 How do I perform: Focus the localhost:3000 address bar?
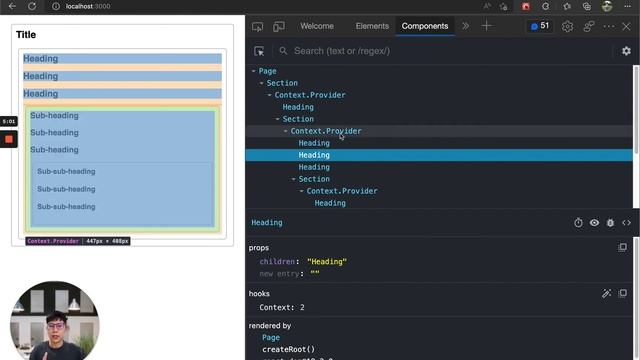(x=88, y=6)
